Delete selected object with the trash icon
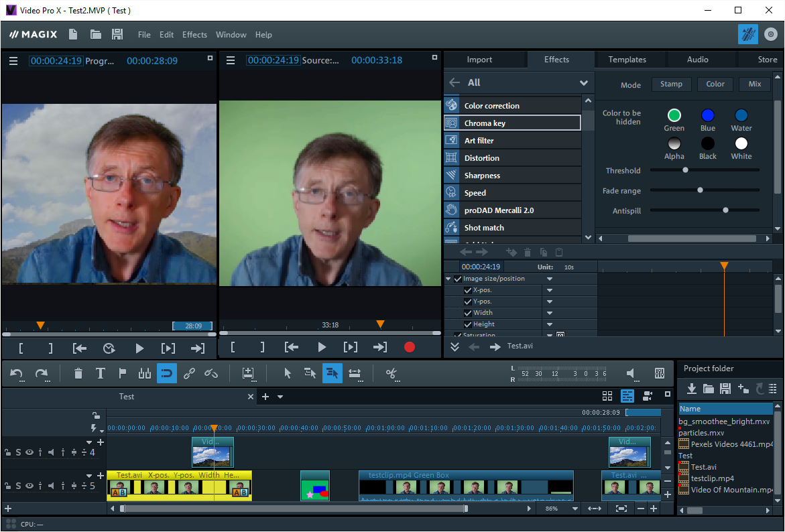 78,373
